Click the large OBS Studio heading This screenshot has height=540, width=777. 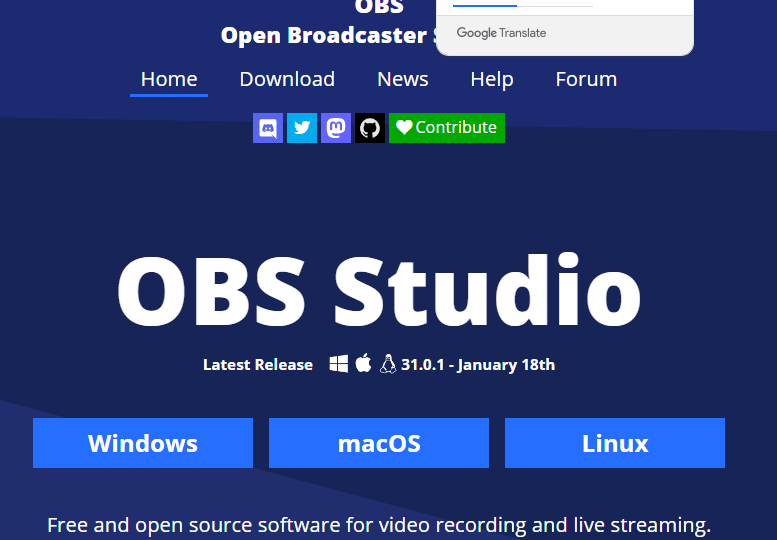(x=379, y=291)
